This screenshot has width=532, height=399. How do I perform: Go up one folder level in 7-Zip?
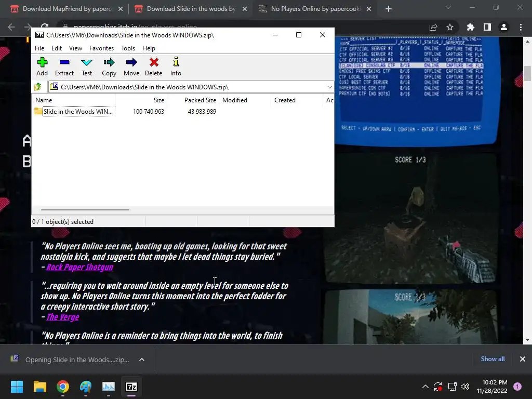[x=38, y=87]
